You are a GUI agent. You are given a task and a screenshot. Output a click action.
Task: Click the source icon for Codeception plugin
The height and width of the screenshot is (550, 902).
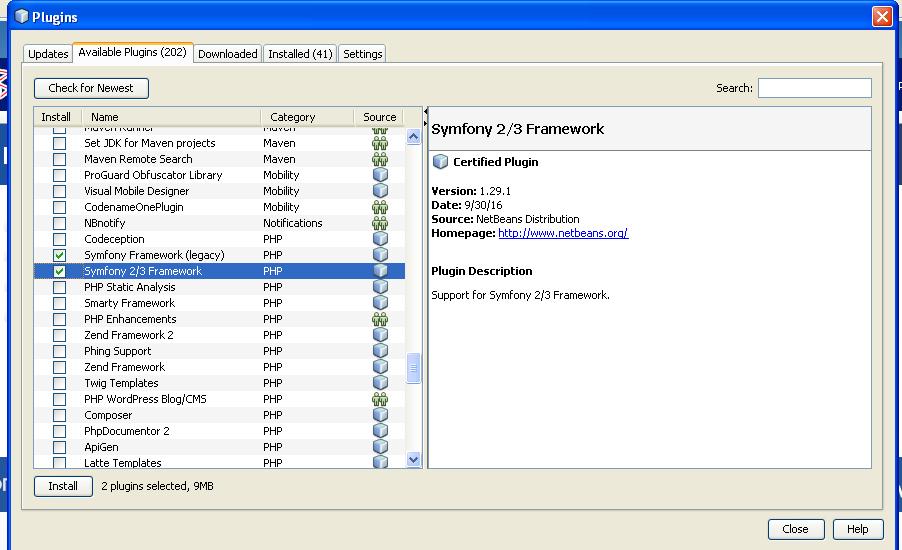pos(380,239)
